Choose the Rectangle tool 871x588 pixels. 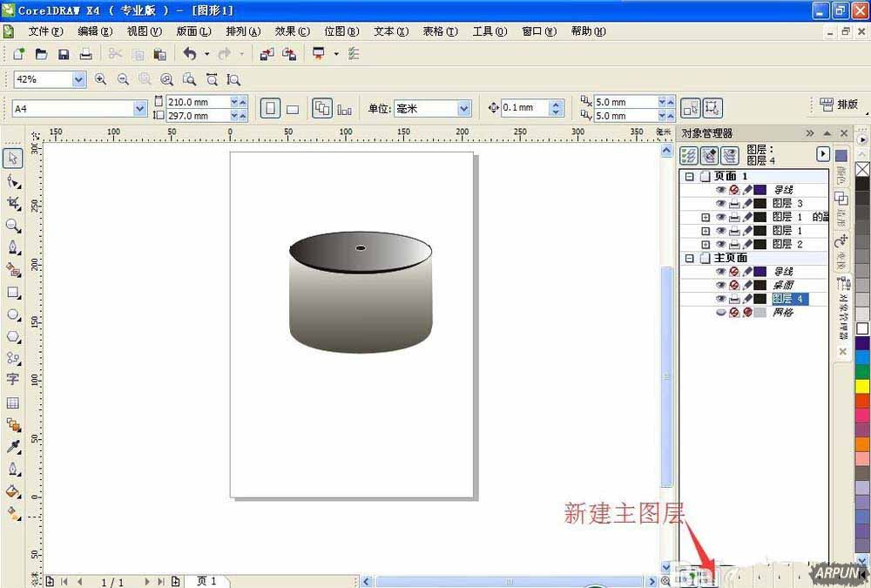pyautogui.click(x=13, y=293)
